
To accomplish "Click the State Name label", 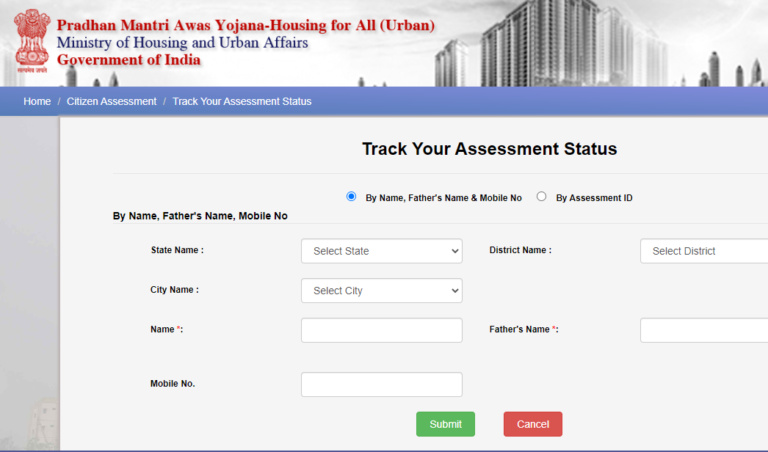I will pos(177,250).
